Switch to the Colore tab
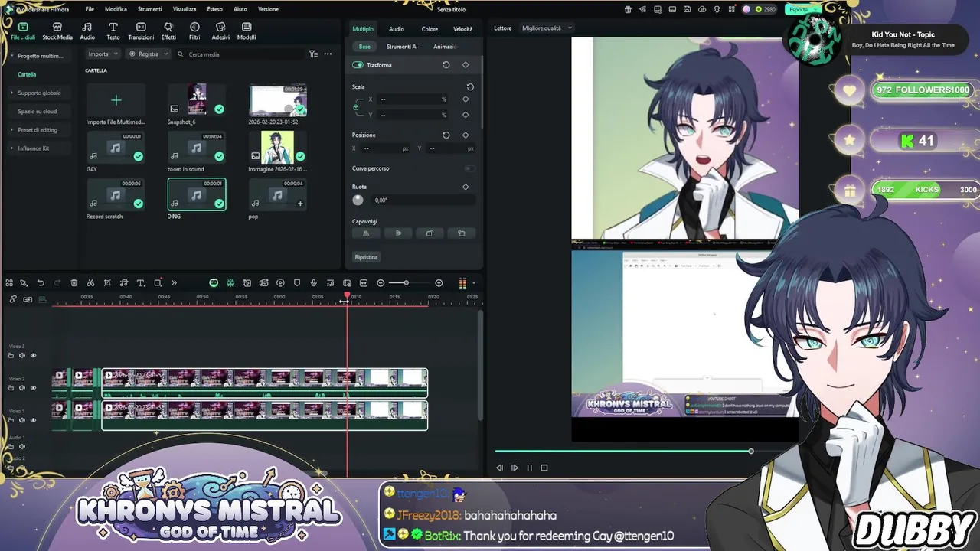Image resolution: width=980 pixels, height=551 pixels. click(430, 29)
